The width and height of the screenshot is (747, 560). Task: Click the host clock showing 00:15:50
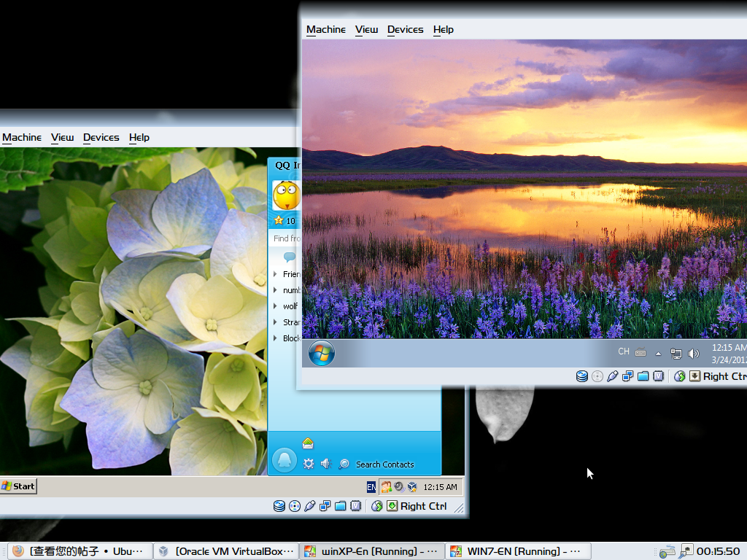tap(719, 551)
